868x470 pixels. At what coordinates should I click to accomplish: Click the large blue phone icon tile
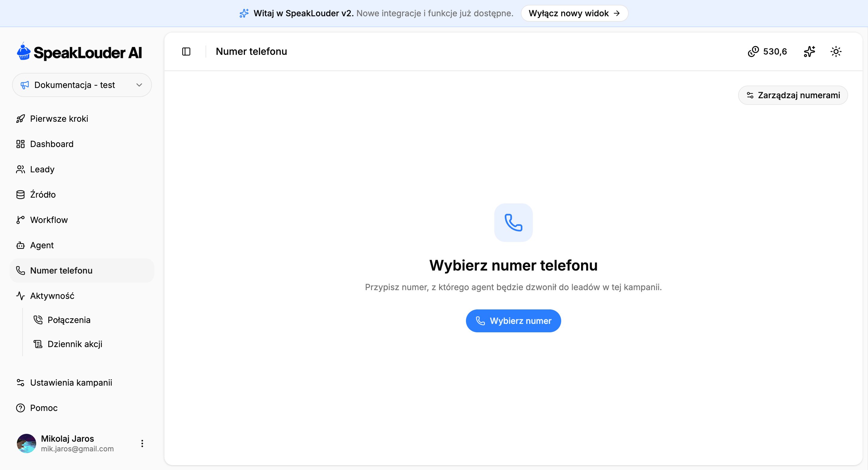[x=513, y=222]
